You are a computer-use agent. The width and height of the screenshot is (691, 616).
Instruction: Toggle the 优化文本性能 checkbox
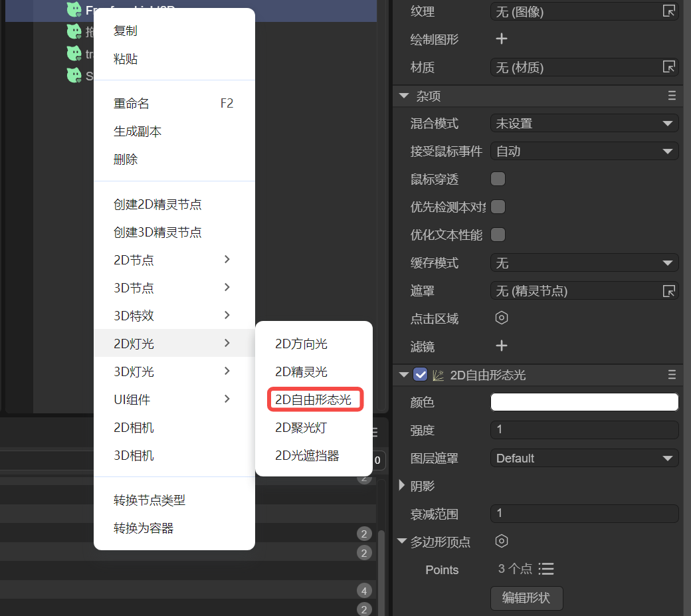click(498, 235)
